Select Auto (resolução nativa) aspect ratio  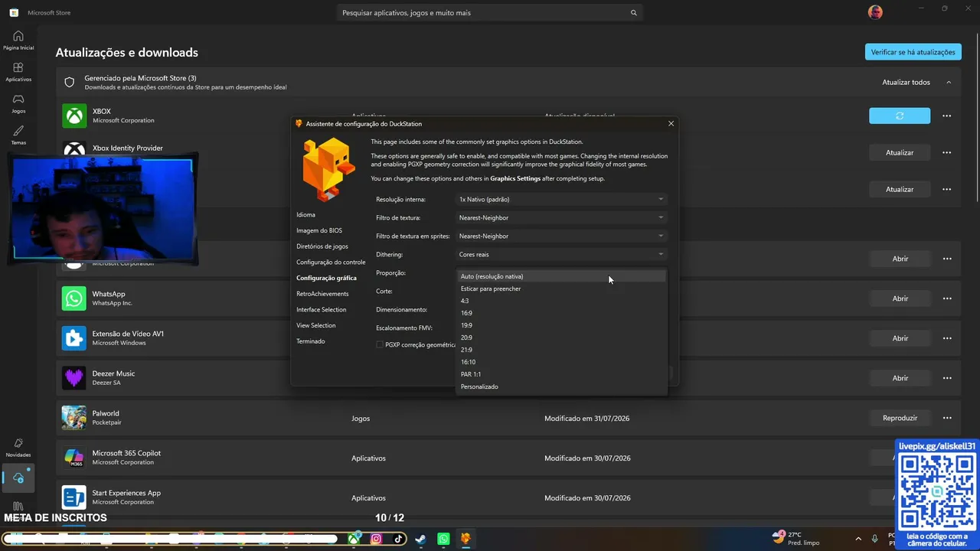[561, 276]
